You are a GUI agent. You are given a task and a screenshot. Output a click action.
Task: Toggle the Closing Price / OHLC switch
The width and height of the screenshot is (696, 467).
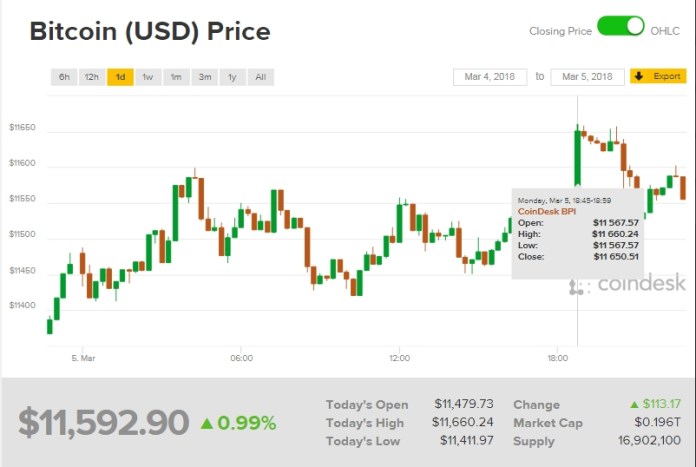pos(620,27)
